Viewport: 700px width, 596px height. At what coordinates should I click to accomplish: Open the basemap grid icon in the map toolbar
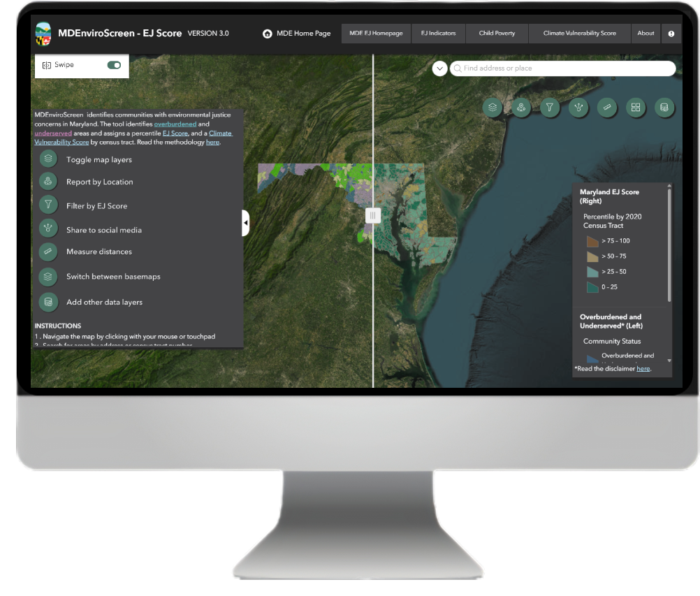[x=636, y=108]
